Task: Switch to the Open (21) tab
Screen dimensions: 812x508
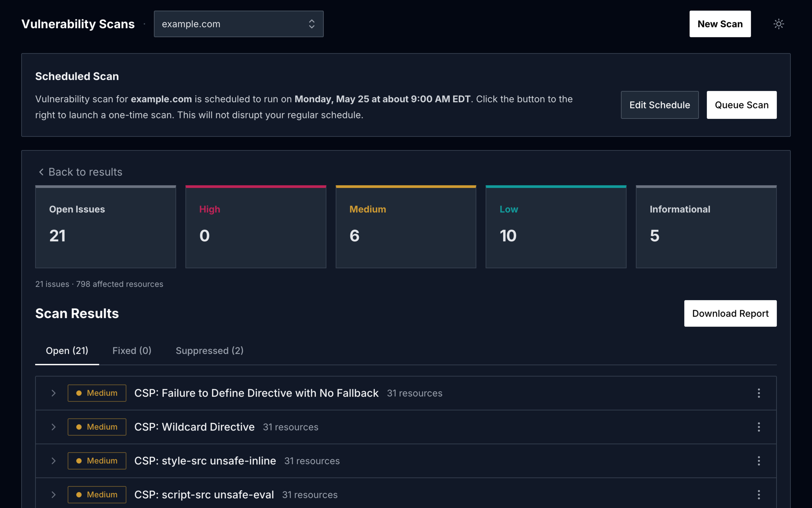Action: click(x=67, y=351)
